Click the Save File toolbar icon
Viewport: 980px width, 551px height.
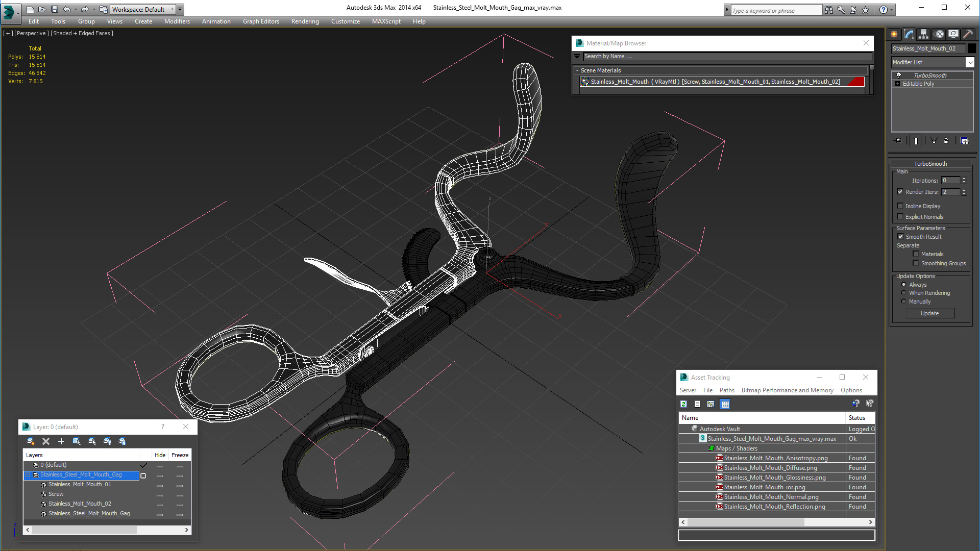[x=55, y=9]
